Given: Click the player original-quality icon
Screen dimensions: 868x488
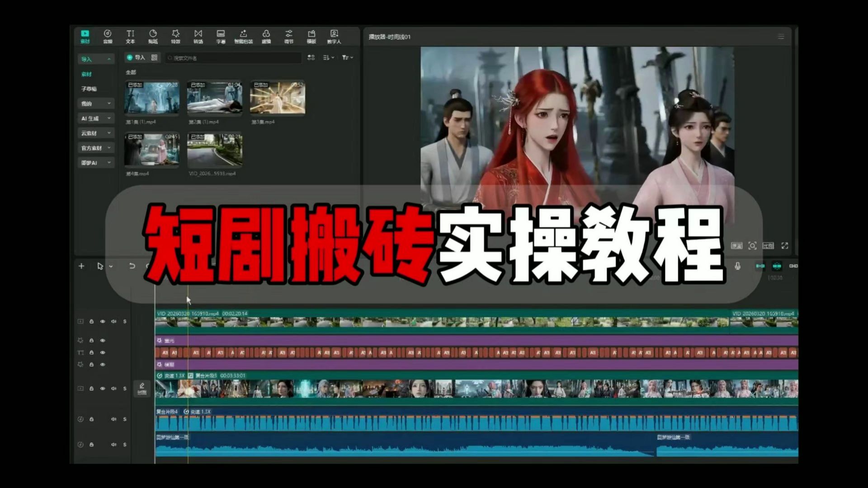Looking at the screenshot, I should point(737,246).
